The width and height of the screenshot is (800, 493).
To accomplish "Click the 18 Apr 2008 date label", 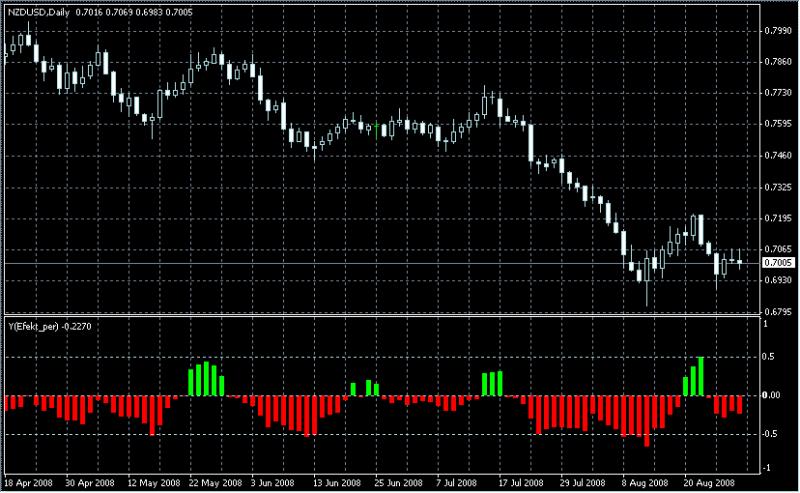I will 28,483.
